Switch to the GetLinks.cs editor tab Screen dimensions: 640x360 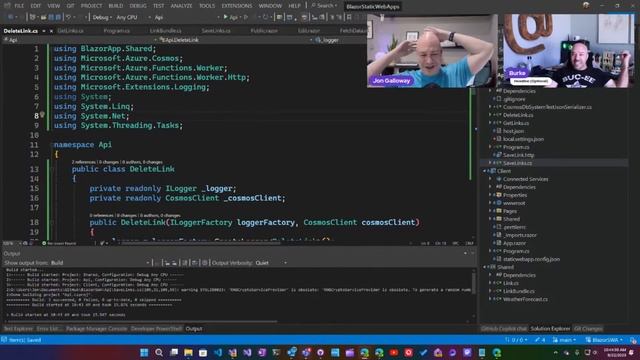(70, 31)
